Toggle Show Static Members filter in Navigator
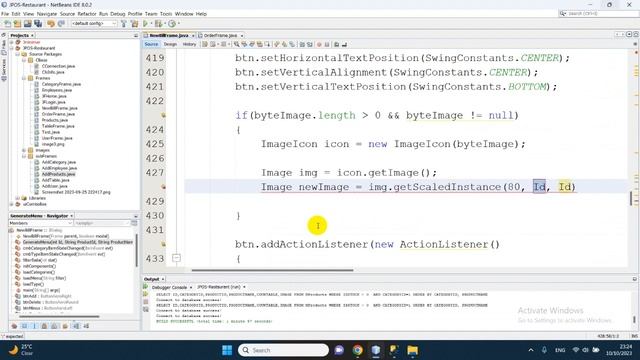640x360 pixels. [34, 326]
